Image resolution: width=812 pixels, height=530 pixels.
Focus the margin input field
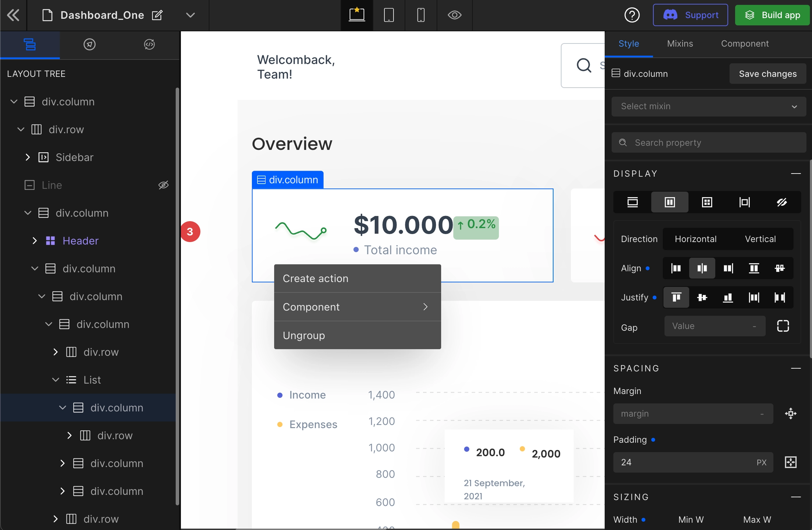pyautogui.click(x=693, y=414)
